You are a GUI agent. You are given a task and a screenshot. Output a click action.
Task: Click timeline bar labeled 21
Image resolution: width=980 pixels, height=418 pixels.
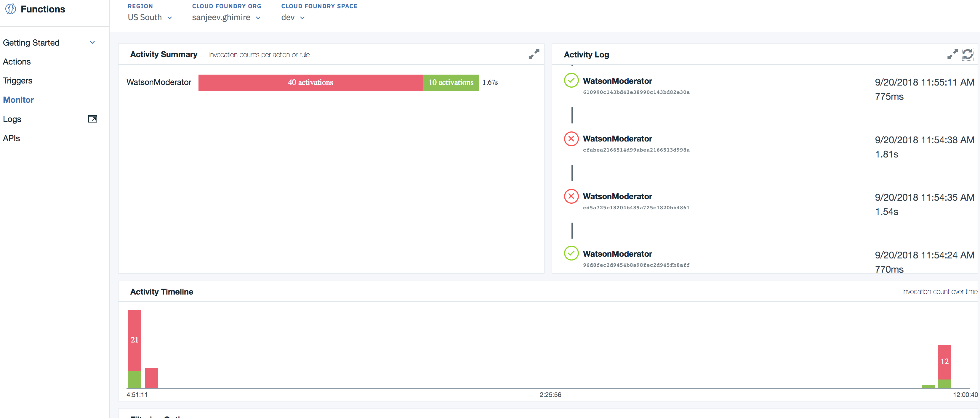point(135,340)
